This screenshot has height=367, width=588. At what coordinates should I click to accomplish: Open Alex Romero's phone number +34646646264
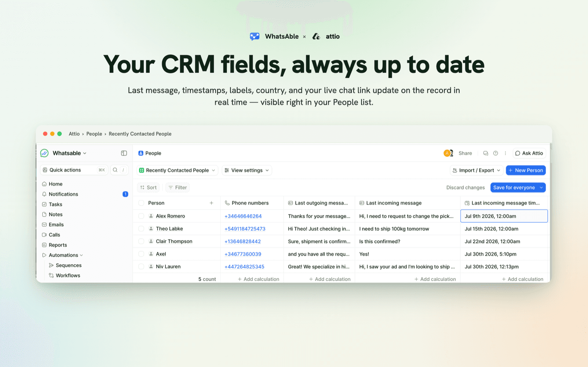[243, 216]
